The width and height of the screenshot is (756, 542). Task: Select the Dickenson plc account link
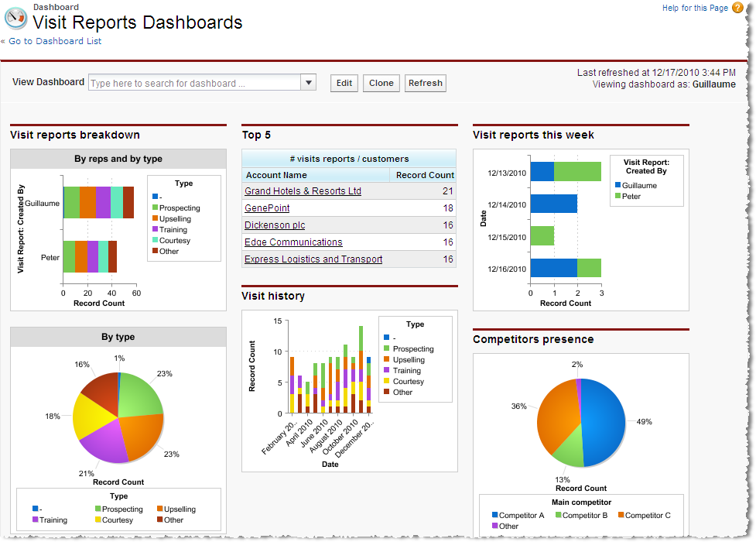[x=275, y=225]
